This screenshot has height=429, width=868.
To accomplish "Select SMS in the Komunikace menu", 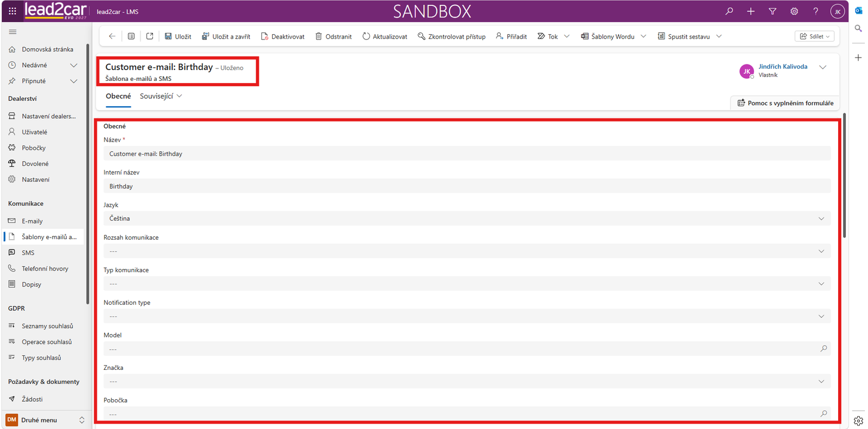I will pos(28,253).
